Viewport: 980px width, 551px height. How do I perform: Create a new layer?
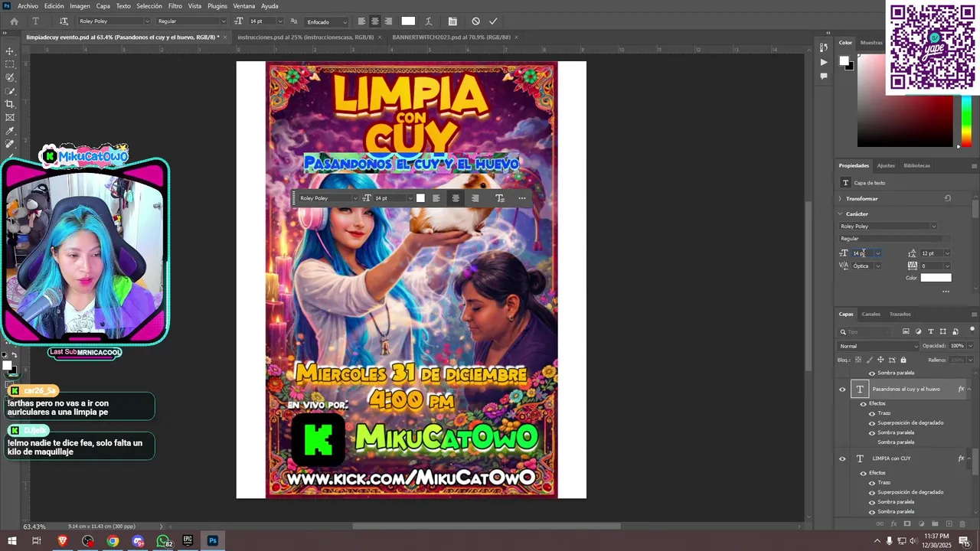tap(949, 524)
